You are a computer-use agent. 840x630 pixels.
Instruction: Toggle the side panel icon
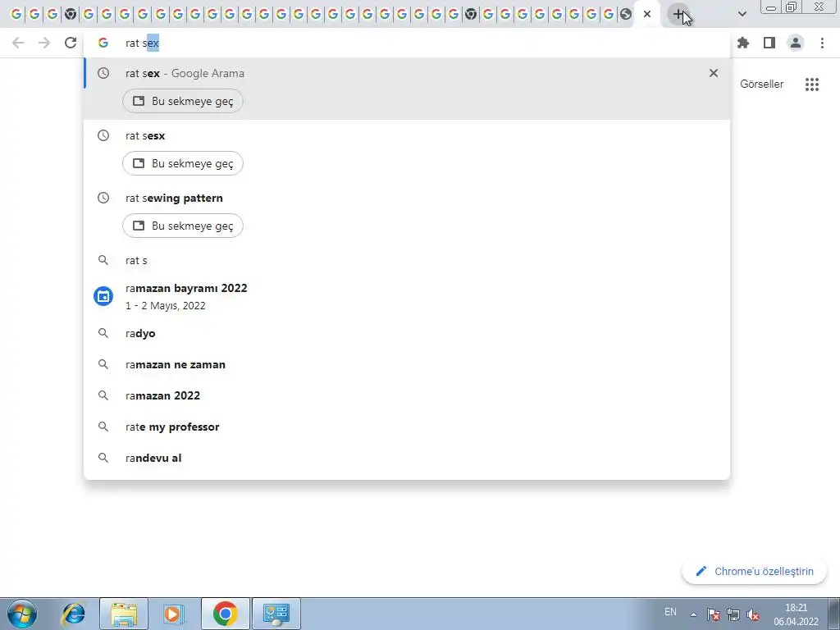click(769, 43)
